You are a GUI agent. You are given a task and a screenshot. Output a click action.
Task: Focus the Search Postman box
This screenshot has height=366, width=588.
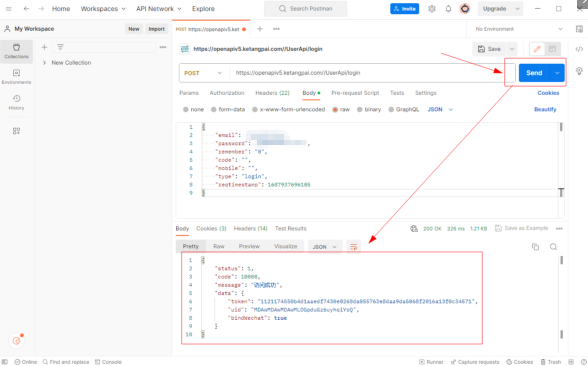tap(306, 9)
